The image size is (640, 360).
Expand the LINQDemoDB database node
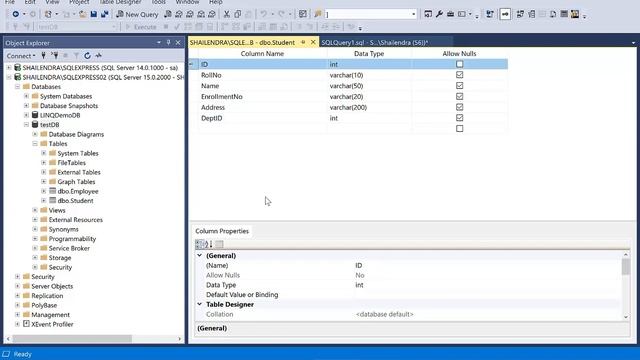pos(26,115)
